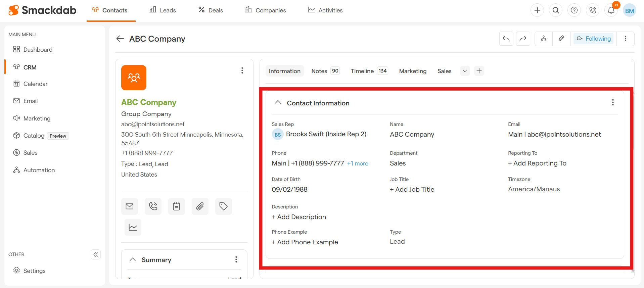The height and width of the screenshot is (288, 644).
Task: Click the +1 more phone link
Action: coord(358,163)
